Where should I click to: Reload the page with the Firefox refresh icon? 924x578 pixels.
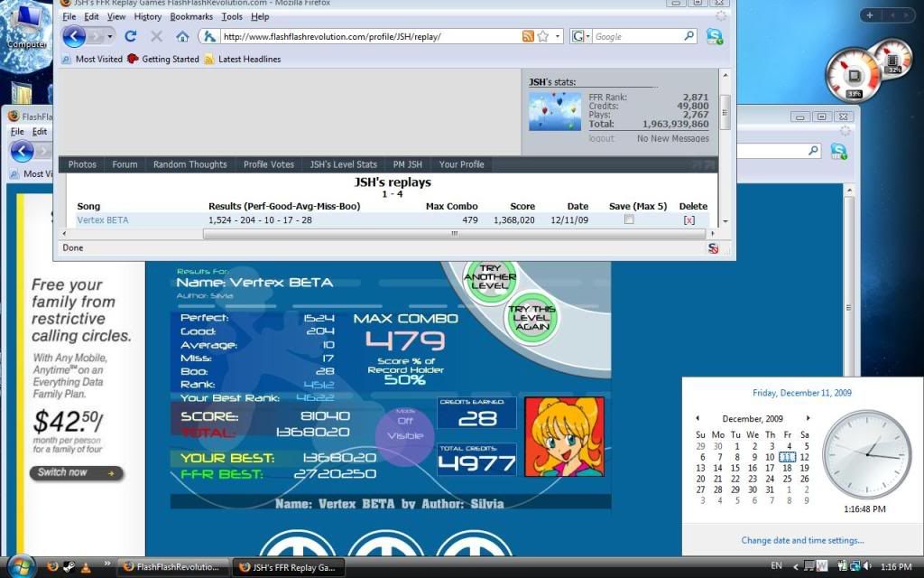[x=131, y=37]
